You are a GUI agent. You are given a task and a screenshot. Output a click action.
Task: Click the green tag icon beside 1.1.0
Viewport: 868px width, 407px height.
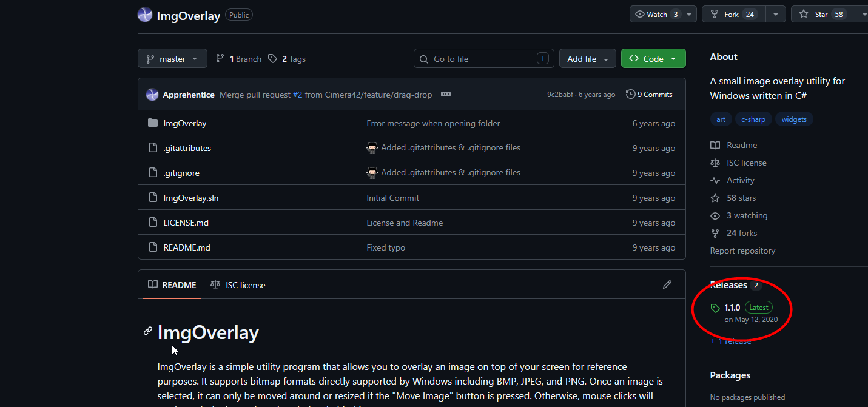715,308
